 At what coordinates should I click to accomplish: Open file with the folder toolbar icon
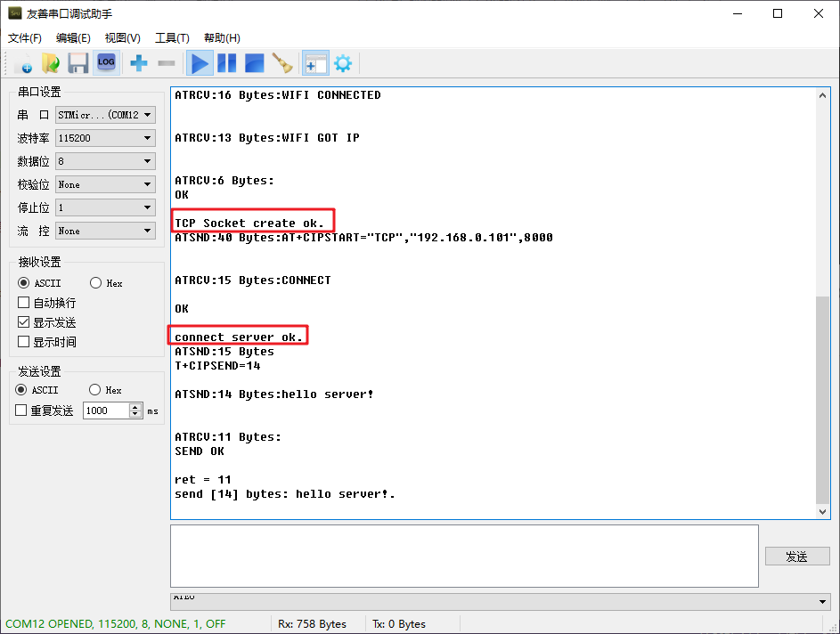pos(51,63)
